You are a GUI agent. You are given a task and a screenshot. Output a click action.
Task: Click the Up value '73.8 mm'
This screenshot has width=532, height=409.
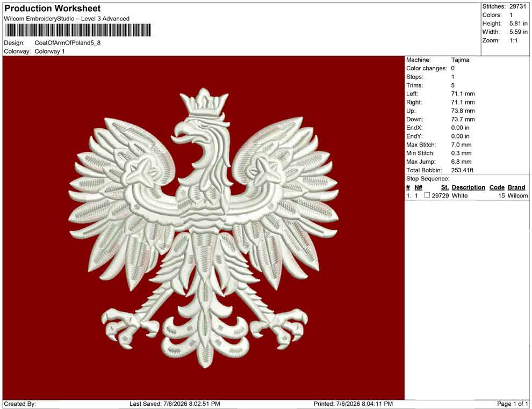click(x=463, y=111)
